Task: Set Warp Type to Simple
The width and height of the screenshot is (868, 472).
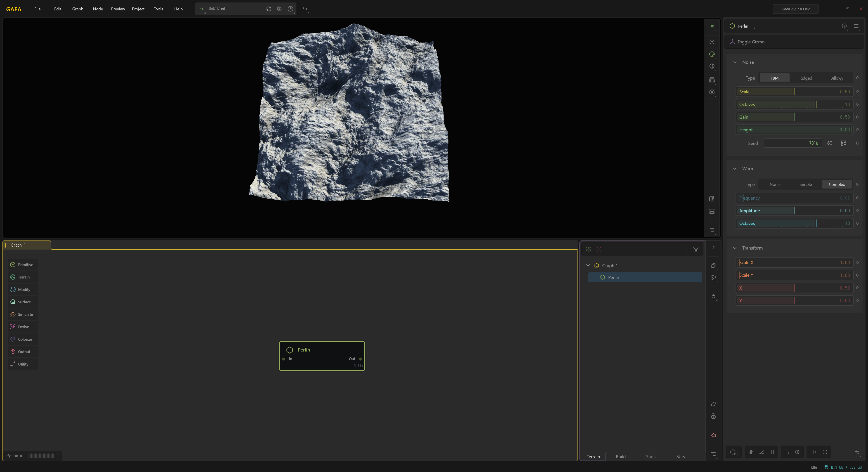Action: click(x=805, y=184)
